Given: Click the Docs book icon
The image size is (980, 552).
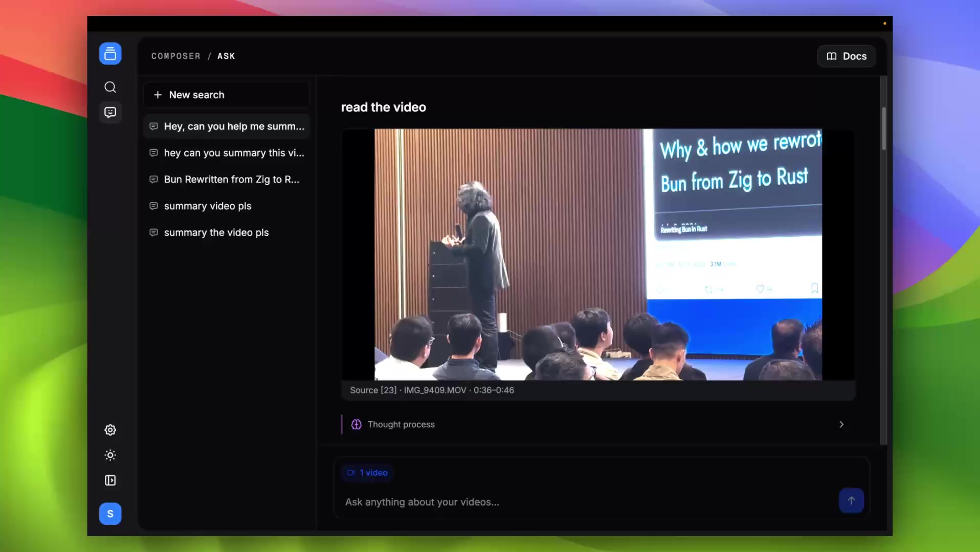Looking at the screenshot, I should click(x=832, y=56).
